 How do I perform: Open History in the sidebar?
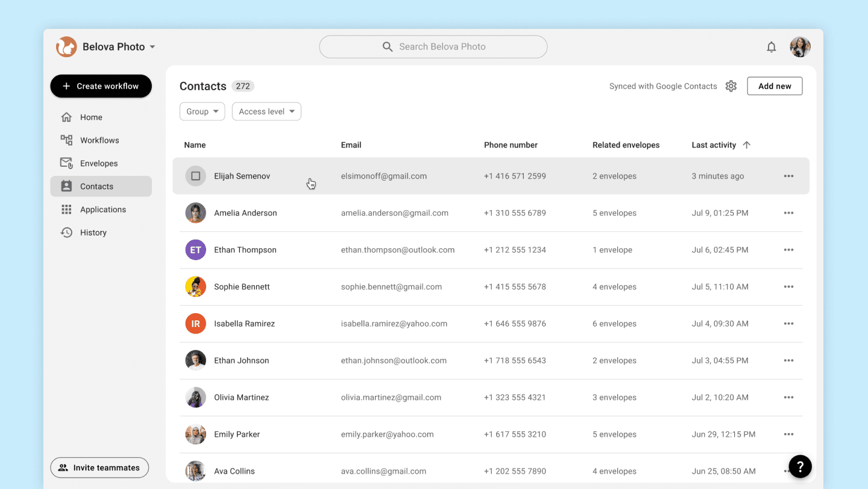(x=101, y=232)
